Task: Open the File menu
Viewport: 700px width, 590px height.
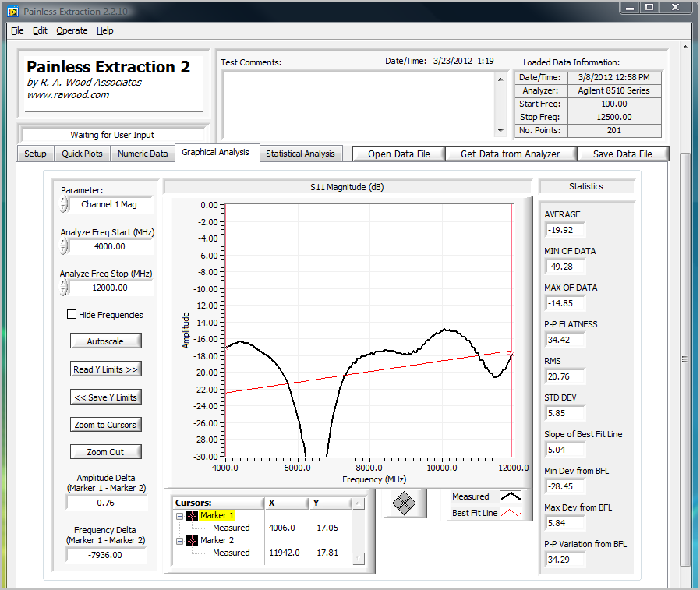Action: 17,30
